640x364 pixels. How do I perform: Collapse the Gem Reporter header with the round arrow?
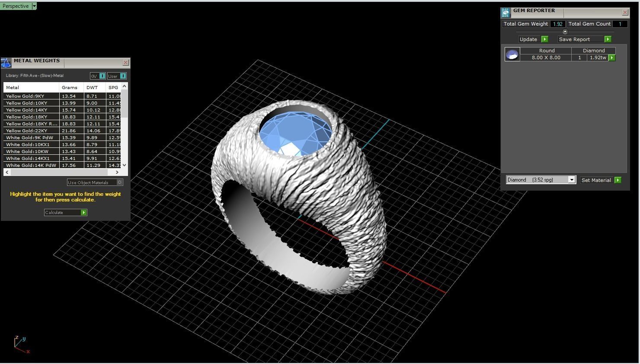(565, 32)
